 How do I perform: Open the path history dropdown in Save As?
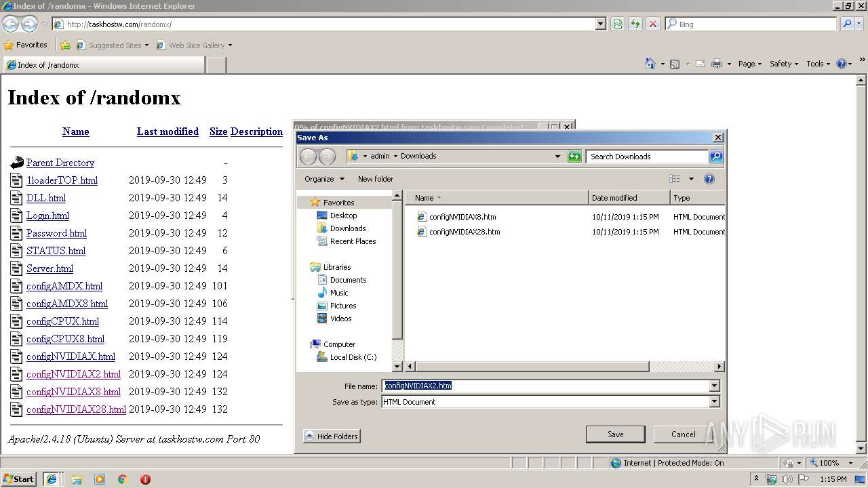point(557,157)
